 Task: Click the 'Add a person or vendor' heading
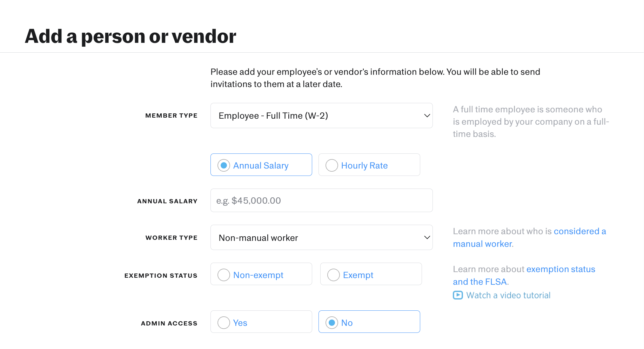(x=130, y=36)
